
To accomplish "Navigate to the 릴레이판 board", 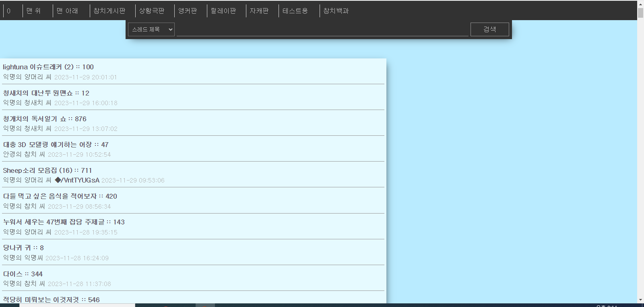I will coord(223,11).
